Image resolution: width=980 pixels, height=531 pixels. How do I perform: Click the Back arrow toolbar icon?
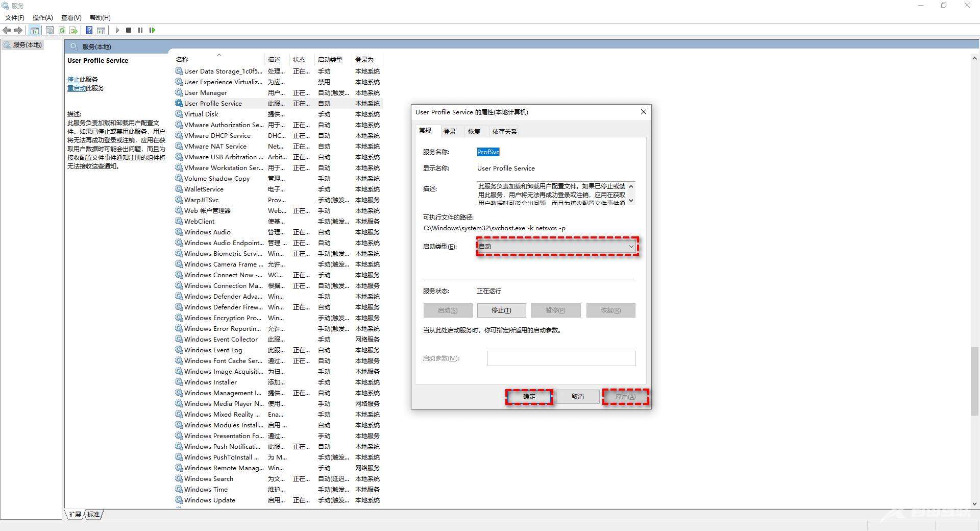[x=7, y=31]
